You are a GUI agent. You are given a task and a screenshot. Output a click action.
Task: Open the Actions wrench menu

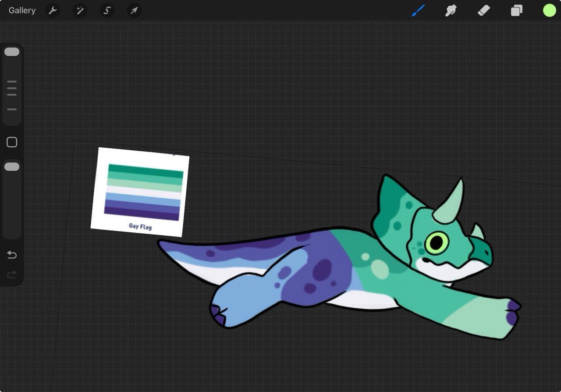coord(53,11)
